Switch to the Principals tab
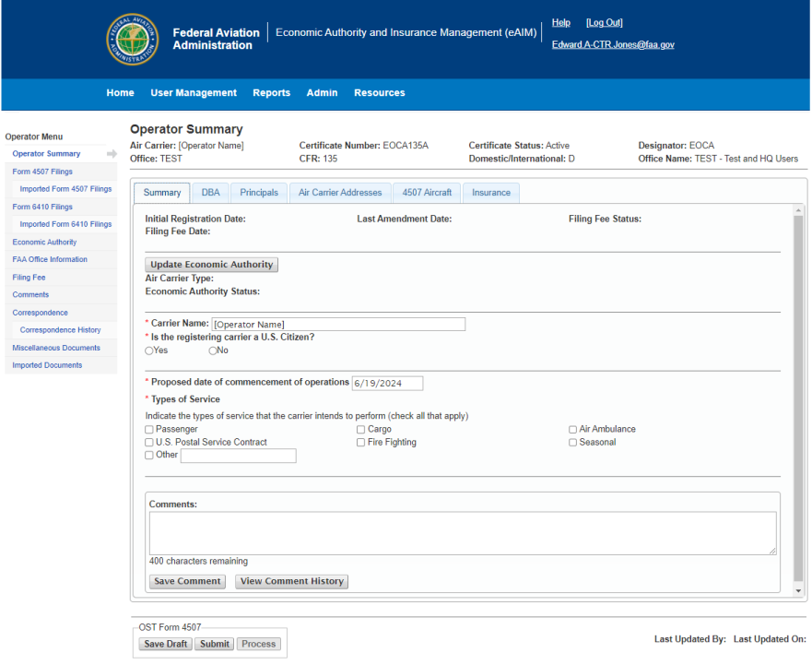Image resolution: width=812 pixels, height=665 pixels. click(x=259, y=193)
